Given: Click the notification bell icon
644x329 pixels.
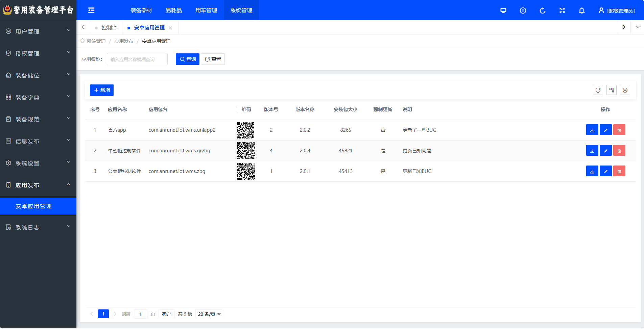Looking at the screenshot, I should point(581,10).
